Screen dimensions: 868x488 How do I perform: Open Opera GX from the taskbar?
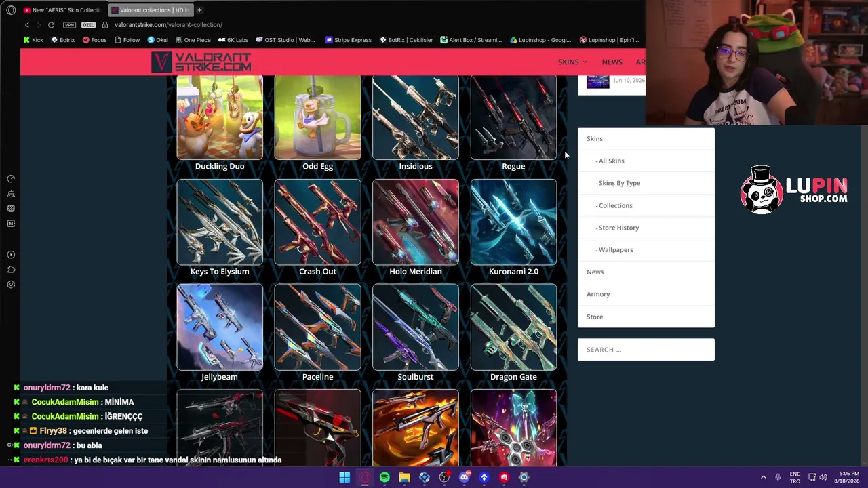tap(365, 477)
